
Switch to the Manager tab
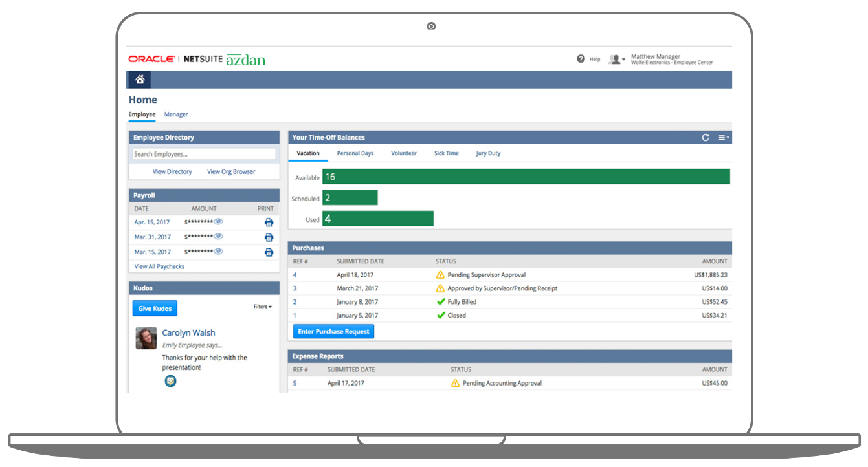[x=175, y=114]
